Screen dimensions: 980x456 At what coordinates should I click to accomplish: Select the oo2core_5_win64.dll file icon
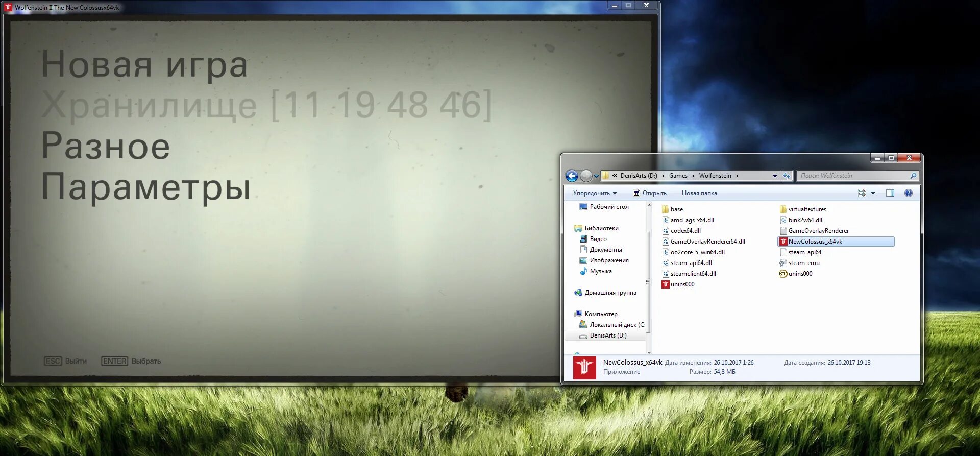(x=666, y=252)
